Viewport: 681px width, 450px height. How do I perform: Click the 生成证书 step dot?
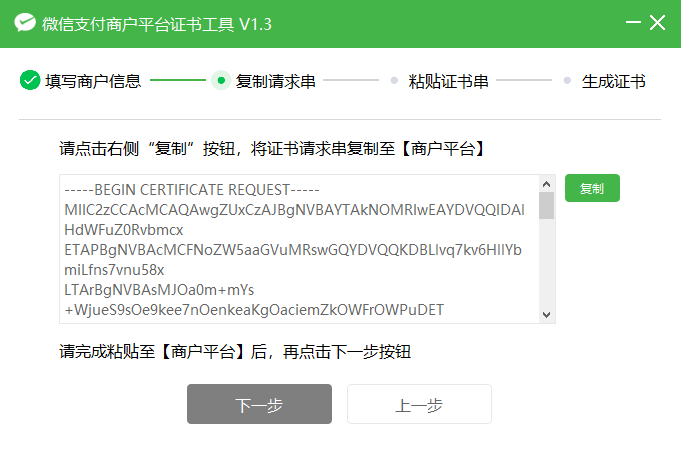coord(567,80)
